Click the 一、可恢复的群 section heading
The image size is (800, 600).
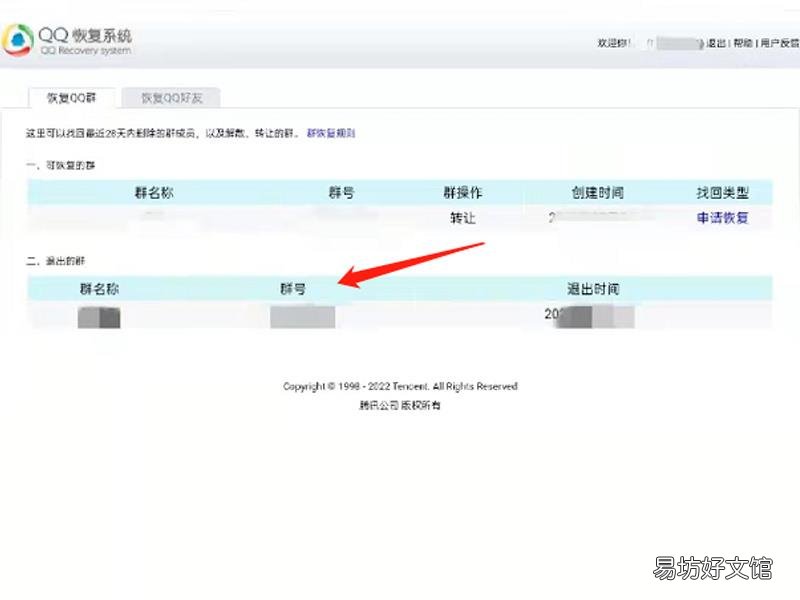point(61,165)
